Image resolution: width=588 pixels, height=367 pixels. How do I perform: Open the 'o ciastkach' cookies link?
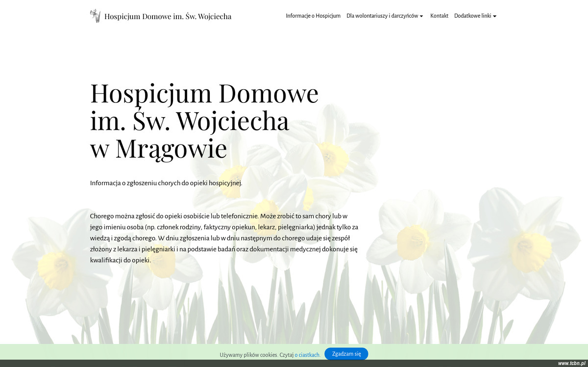307,355
